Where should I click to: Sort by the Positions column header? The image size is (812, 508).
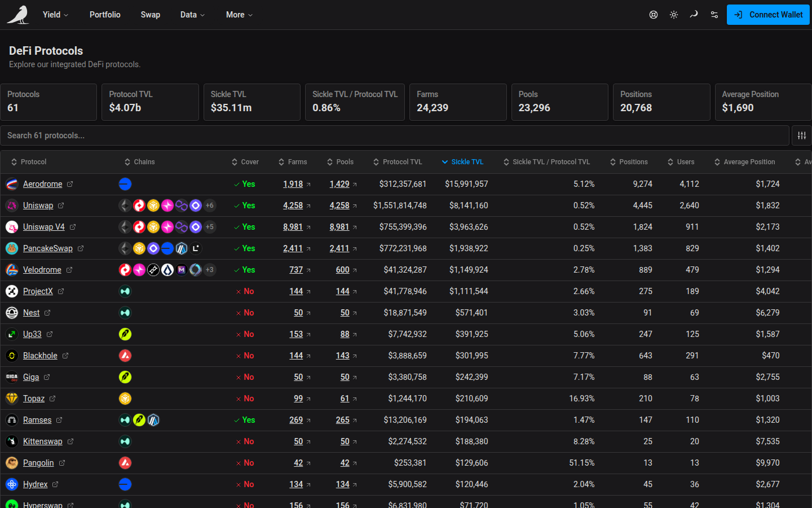coord(629,162)
